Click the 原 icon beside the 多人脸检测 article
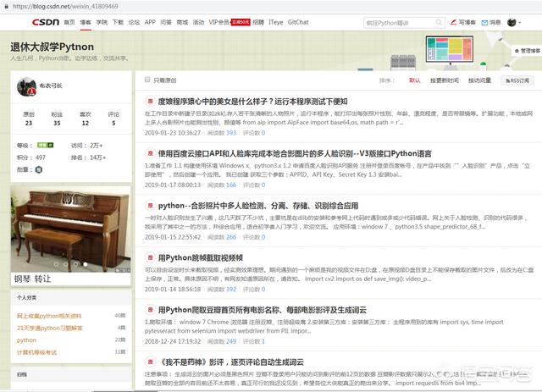Viewport: 542px width, 392px height. (150, 206)
